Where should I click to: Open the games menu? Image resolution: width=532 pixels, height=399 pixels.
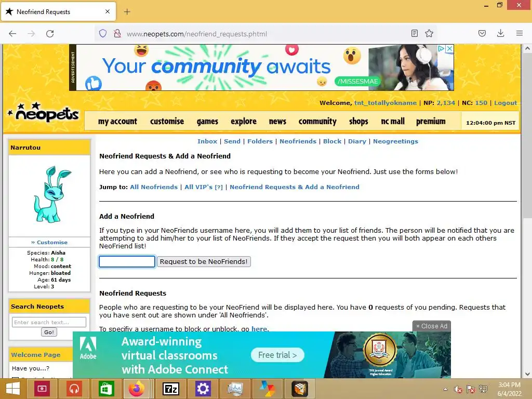tap(207, 121)
